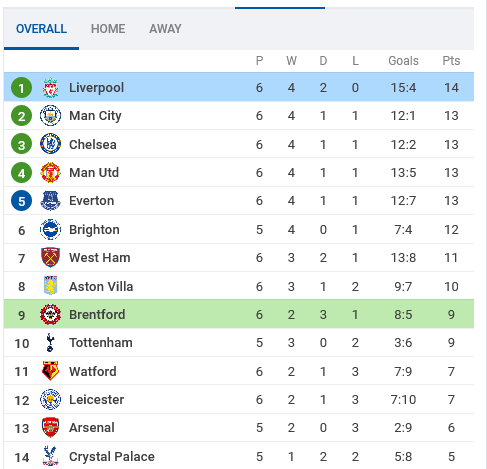Image resolution: width=487 pixels, height=469 pixels.
Task: Click the West Ham crest icon
Action: tap(50, 257)
